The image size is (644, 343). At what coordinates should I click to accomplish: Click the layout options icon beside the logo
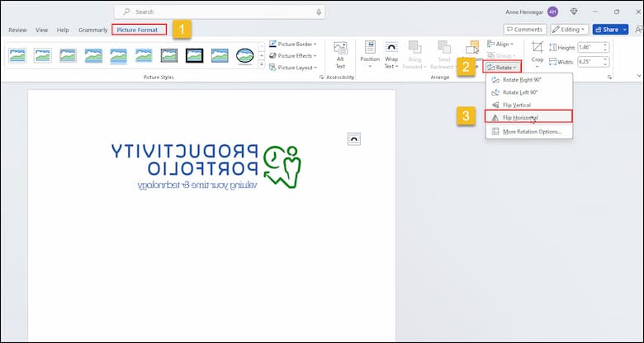click(354, 140)
